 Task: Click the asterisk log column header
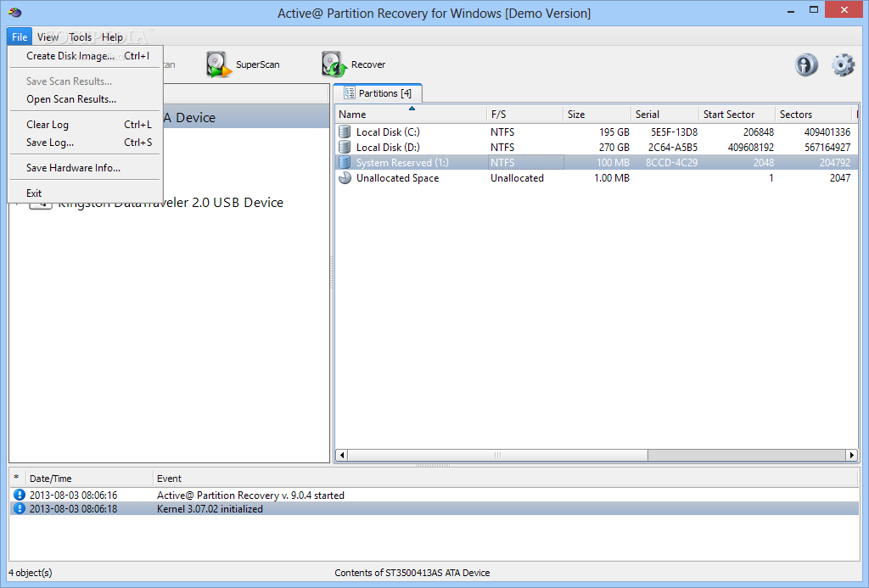pos(17,479)
